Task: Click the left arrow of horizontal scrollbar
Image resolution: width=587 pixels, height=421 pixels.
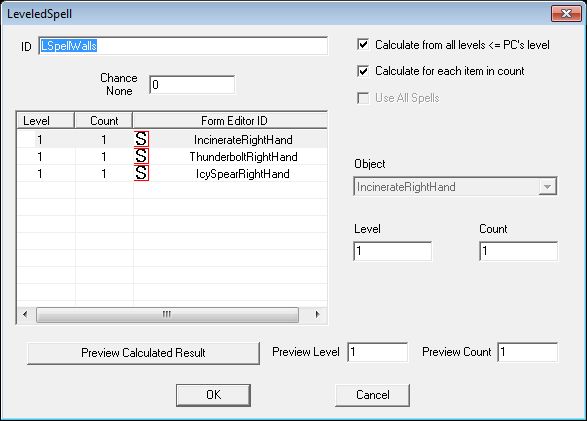Action: 25,314
